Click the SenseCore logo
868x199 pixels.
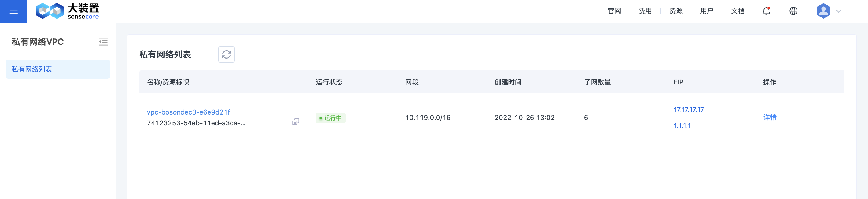[x=67, y=11]
